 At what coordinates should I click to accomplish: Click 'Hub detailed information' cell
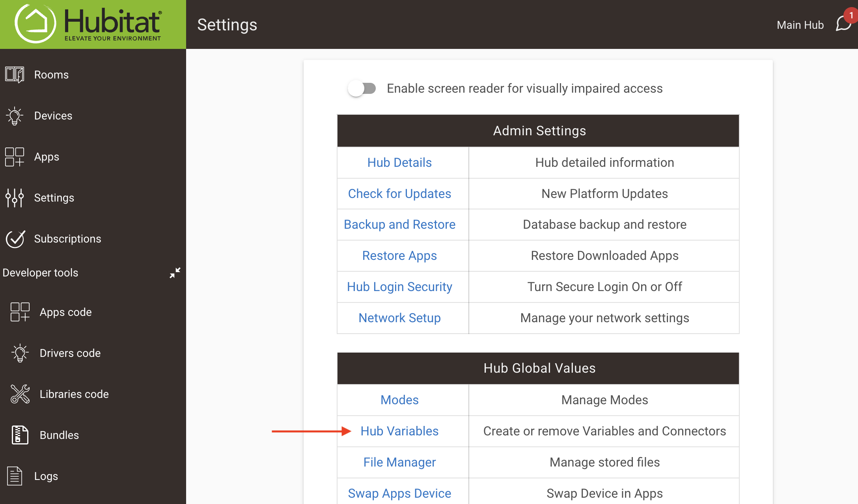tap(604, 162)
